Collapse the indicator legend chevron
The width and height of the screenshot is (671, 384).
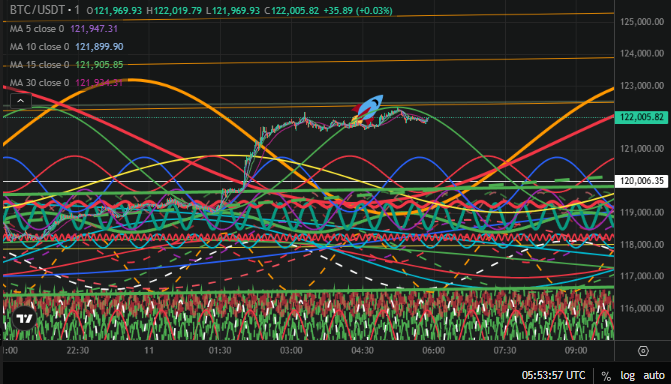click(x=21, y=101)
